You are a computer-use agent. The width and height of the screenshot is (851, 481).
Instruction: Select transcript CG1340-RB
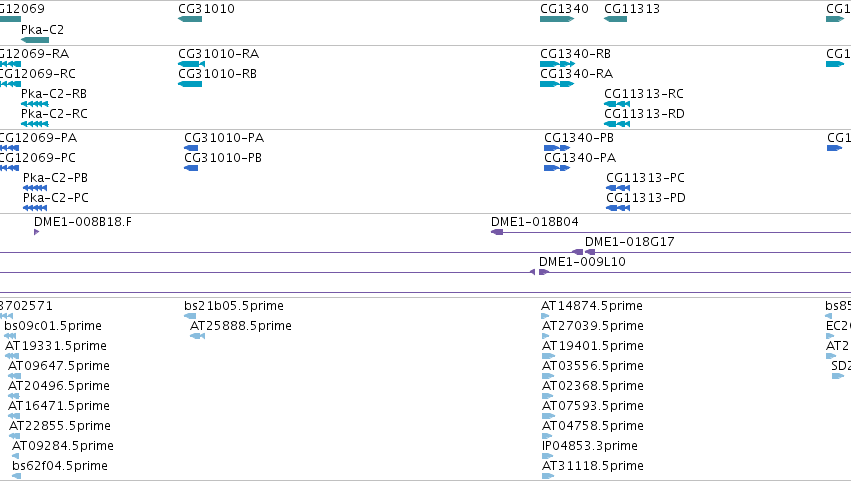click(x=575, y=54)
